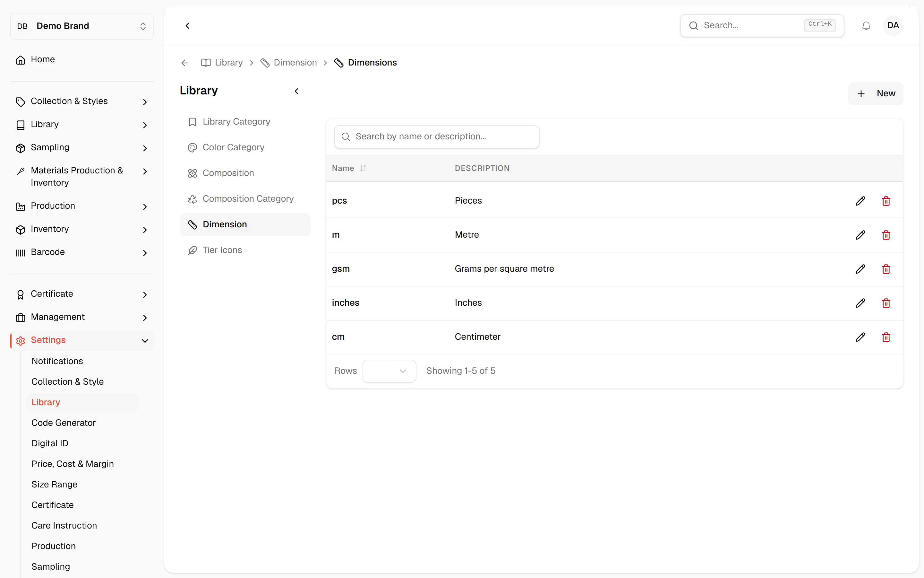Image resolution: width=924 pixels, height=578 pixels.
Task: Select Color Category item
Action: click(x=245, y=147)
